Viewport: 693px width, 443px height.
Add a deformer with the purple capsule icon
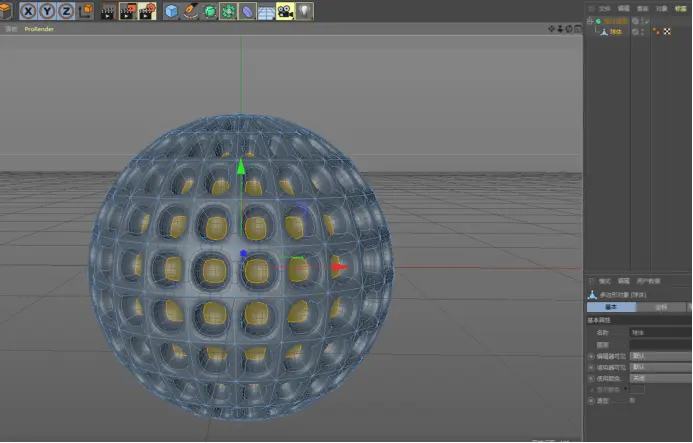point(247,11)
